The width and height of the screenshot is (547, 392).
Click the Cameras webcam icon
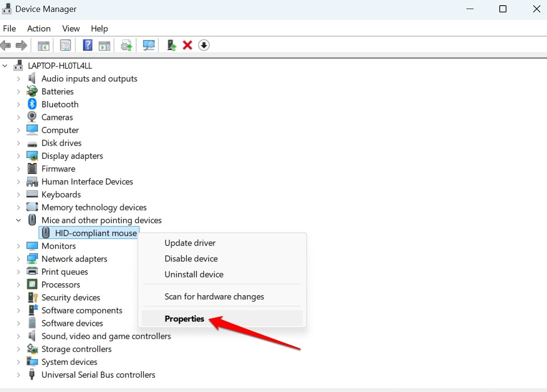pos(32,117)
